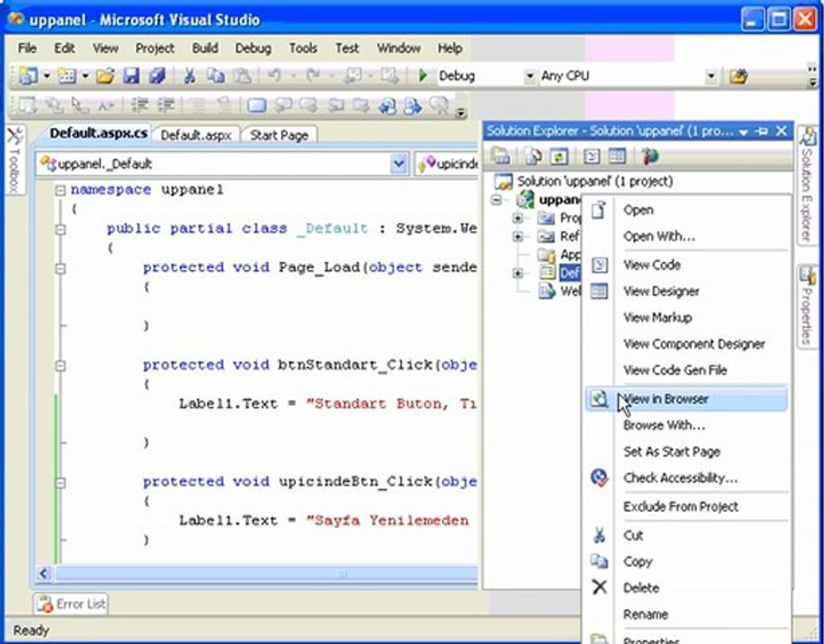Open the Window menu
This screenshot has height=644, width=824.
pos(399,48)
